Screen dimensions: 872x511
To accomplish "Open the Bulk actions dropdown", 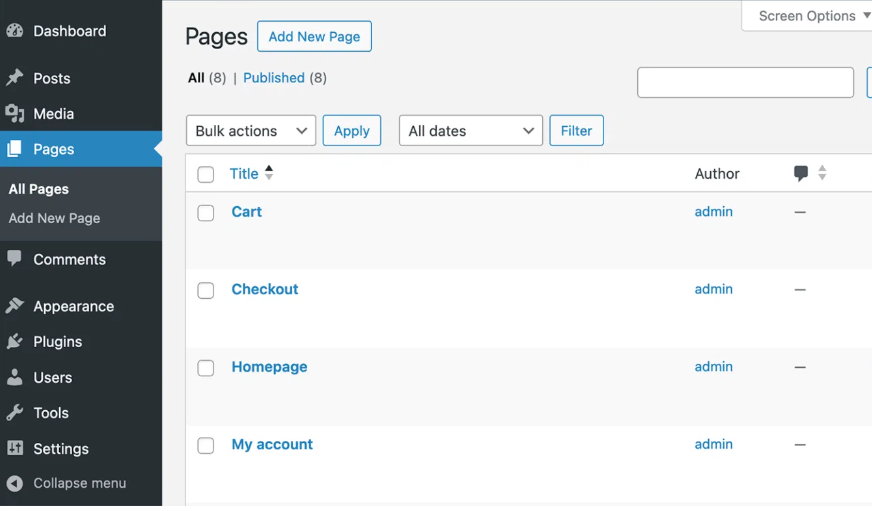I will coord(251,131).
